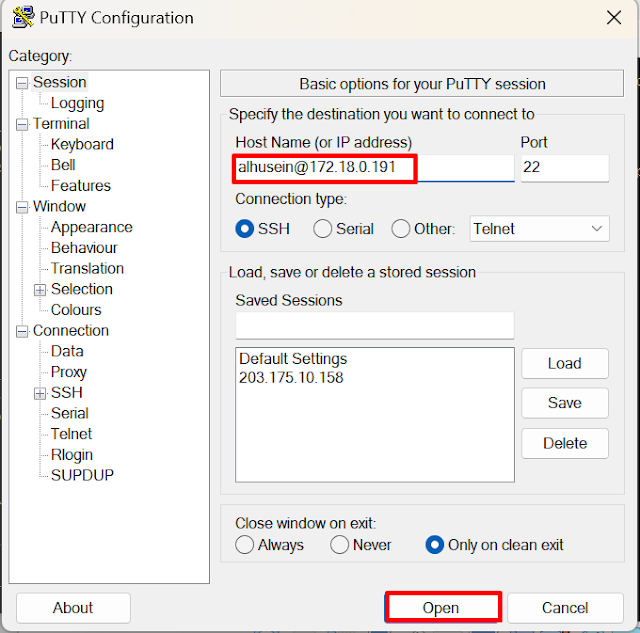Open the Rlogin settings category
The height and width of the screenshot is (633, 640).
(72, 455)
